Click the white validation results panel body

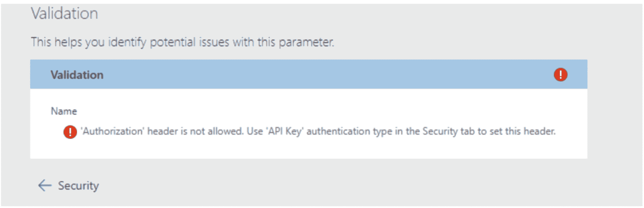(x=308, y=123)
